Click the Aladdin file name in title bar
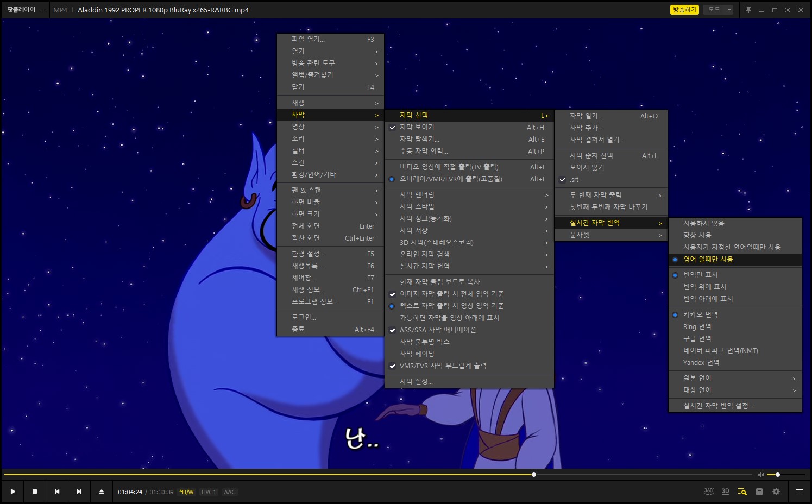812x504 pixels. (163, 10)
